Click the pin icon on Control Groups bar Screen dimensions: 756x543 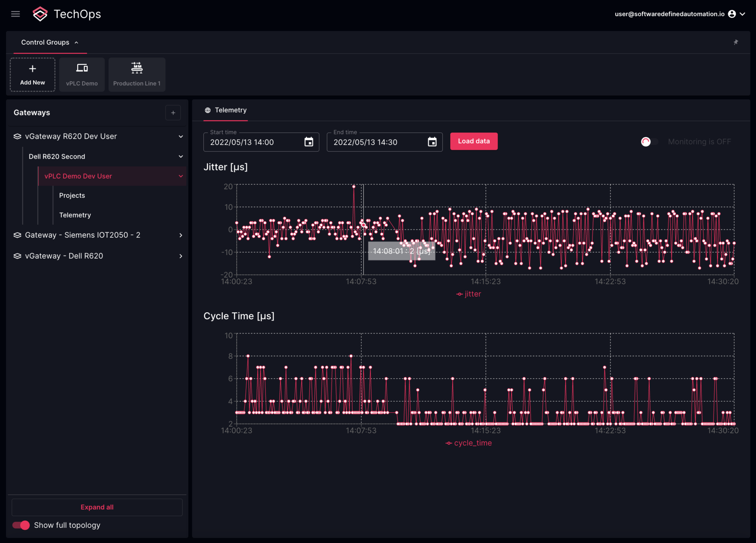click(x=736, y=42)
